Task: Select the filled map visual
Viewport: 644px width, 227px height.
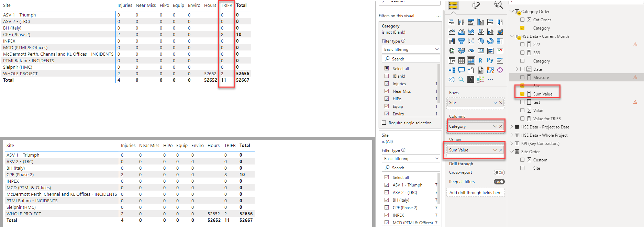Action: point(462,51)
